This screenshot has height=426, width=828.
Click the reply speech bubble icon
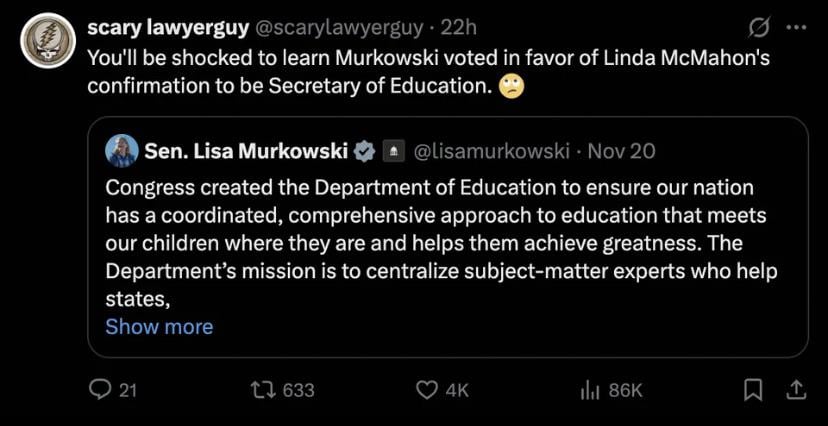(100, 390)
